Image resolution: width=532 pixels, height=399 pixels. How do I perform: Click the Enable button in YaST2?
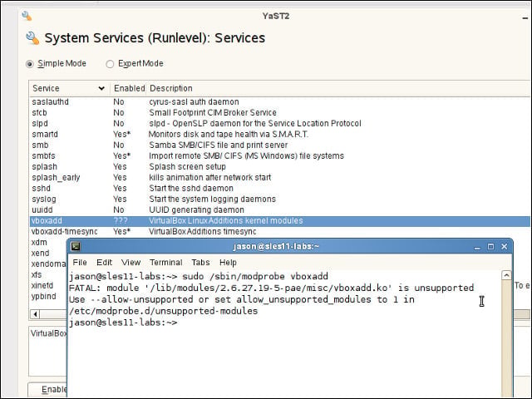(47, 390)
